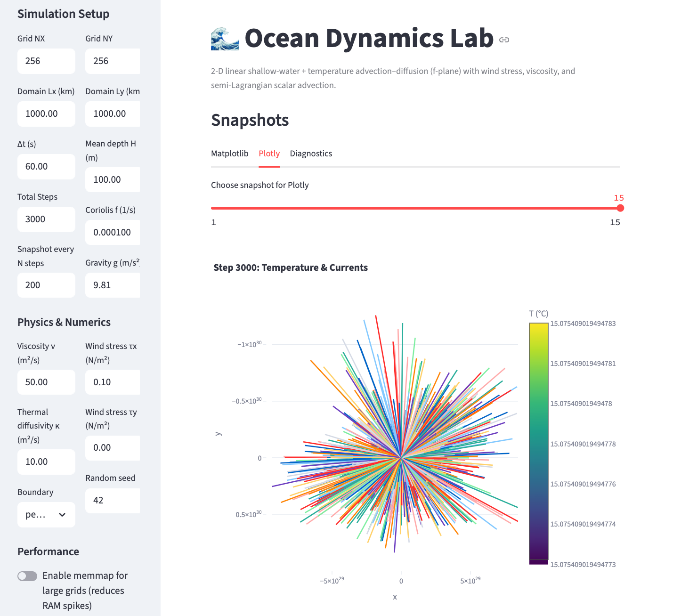Click the Wind stress τx field

[112, 382]
